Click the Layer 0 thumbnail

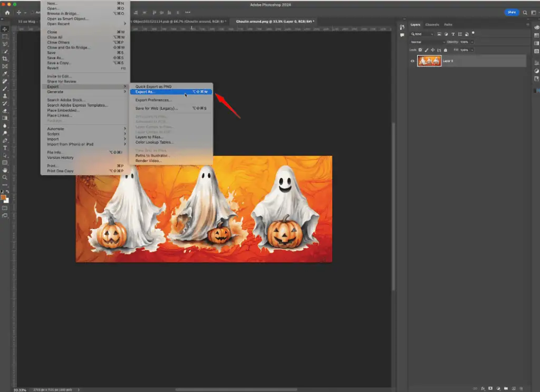429,61
